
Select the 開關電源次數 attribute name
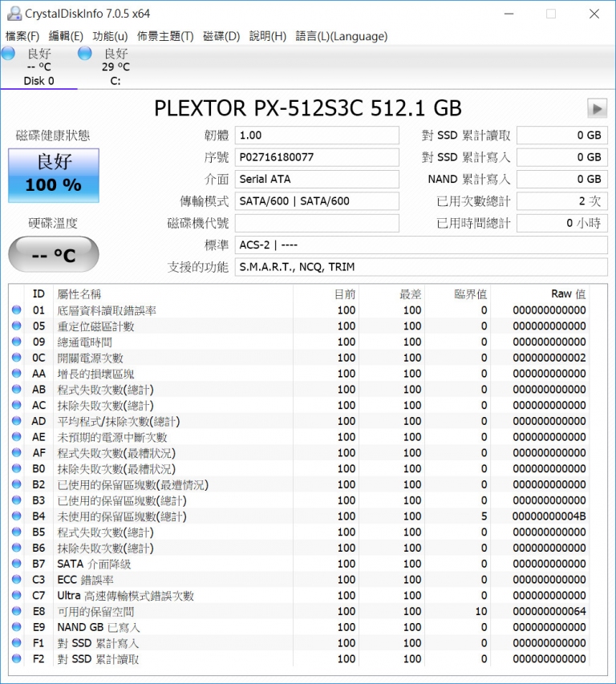90,358
